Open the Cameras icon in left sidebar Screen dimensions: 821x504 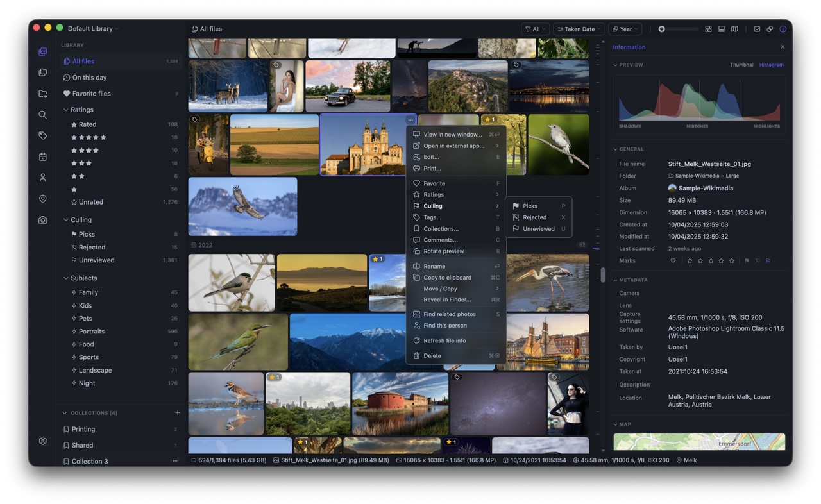(x=43, y=220)
